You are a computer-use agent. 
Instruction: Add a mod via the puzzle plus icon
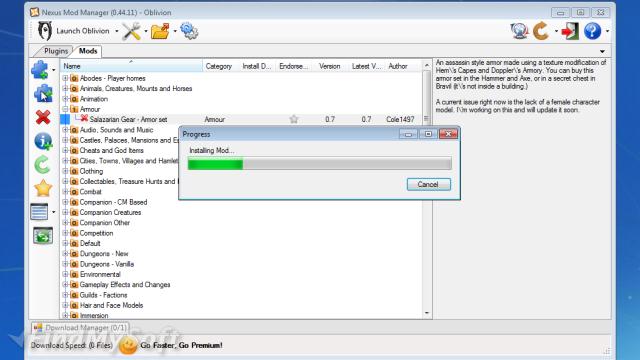(40, 70)
